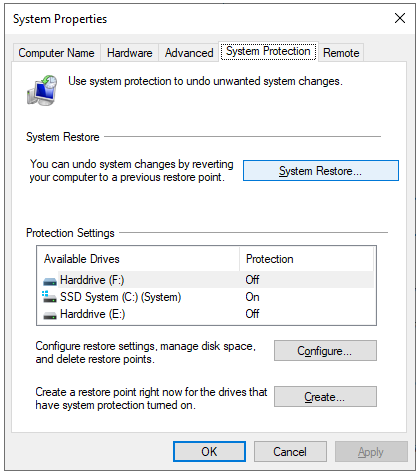Switch to the Computer Name tab
This screenshot has height=473, width=420.
(x=56, y=53)
